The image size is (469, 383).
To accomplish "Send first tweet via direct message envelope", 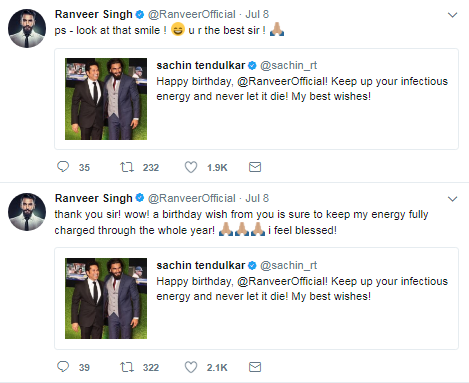I will pyautogui.click(x=255, y=167).
